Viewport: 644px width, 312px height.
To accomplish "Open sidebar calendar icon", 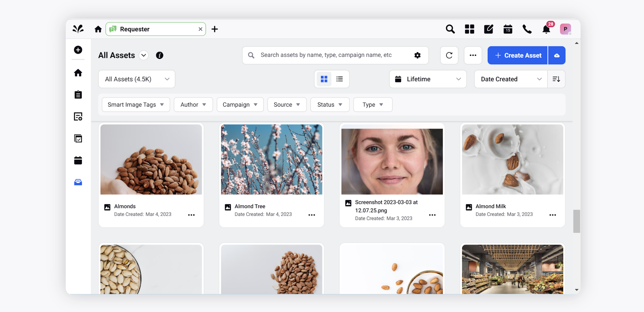I will point(78,160).
